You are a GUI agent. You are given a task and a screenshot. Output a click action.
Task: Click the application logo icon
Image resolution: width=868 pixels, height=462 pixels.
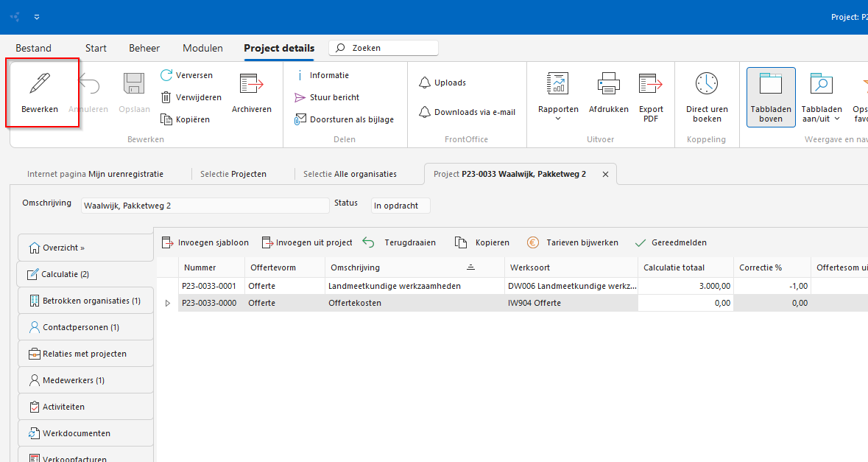[x=15, y=17]
